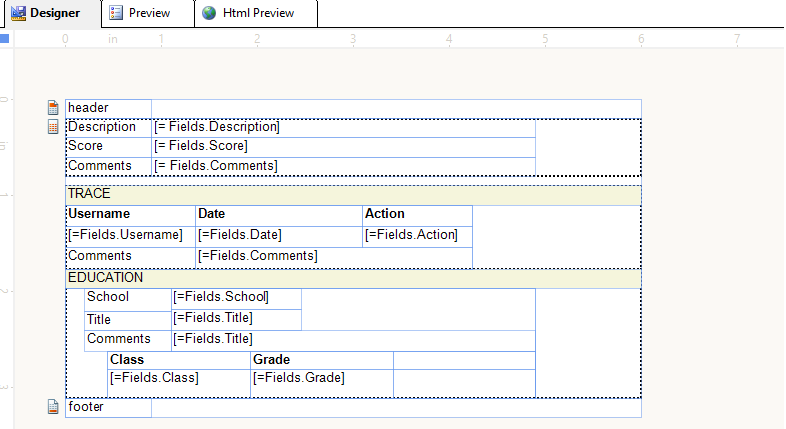Click the header section icon
Screen dimensions: 786x429
point(54,107)
